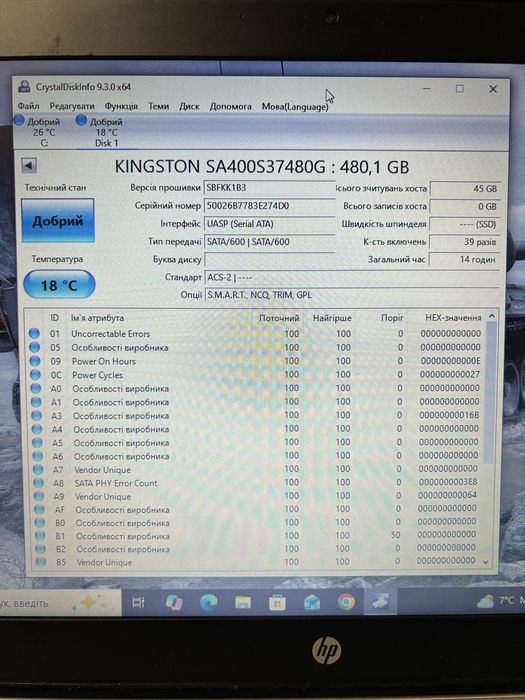Click hex value 0000000003E8 in row A8
This screenshot has width=525, height=700.
[x=448, y=482]
